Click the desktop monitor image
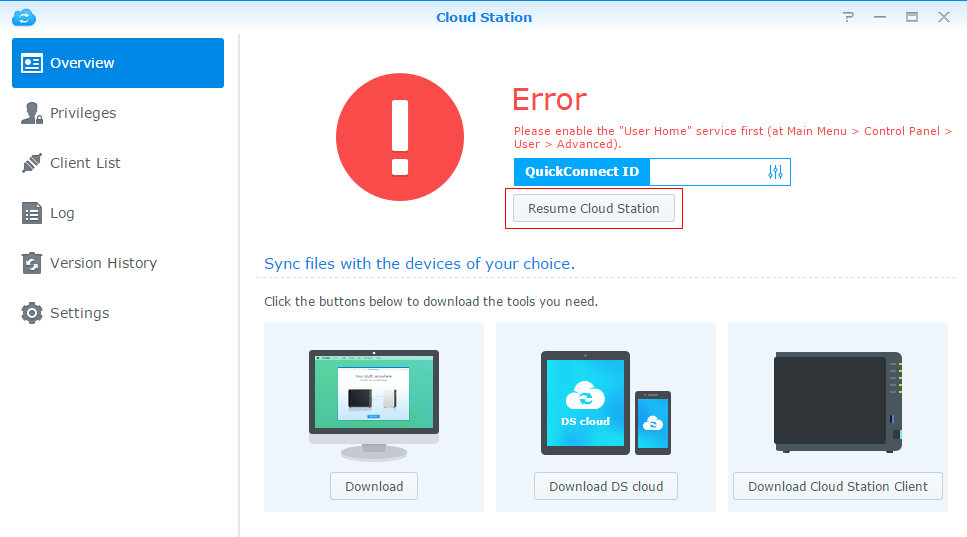This screenshot has width=967, height=537. (374, 405)
